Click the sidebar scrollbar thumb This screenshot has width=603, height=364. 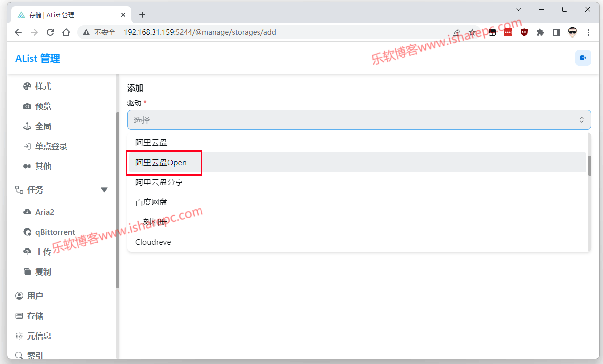point(118,200)
